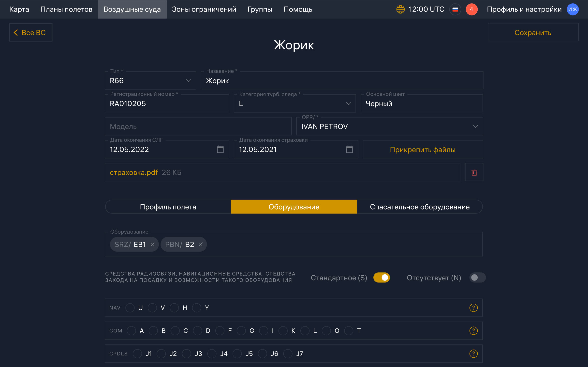This screenshot has height=367, width=588.
Task: Click the Russian flag language icon
Action: pos(455,9)
